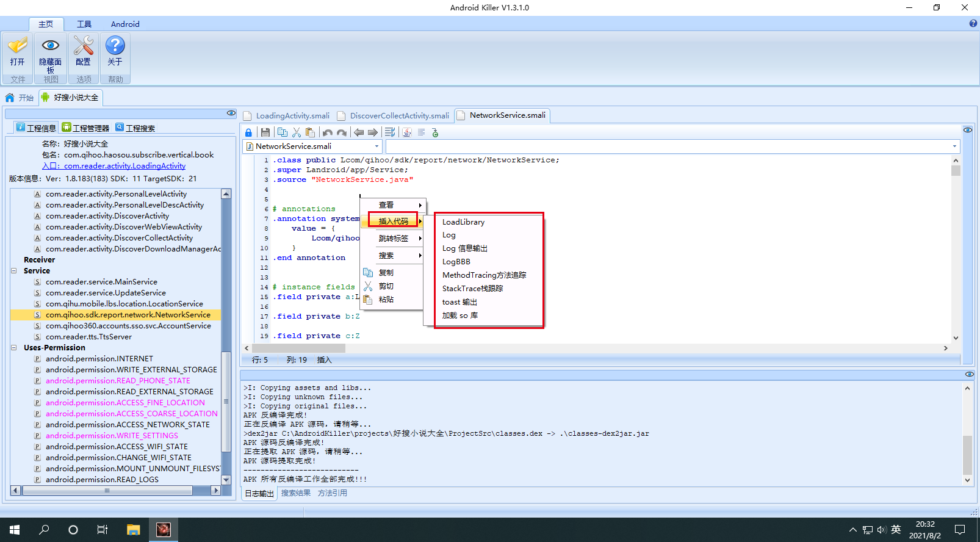Click the scissors cut icon in editor toolbar
The image size is (980, 542).
(297, 132)
